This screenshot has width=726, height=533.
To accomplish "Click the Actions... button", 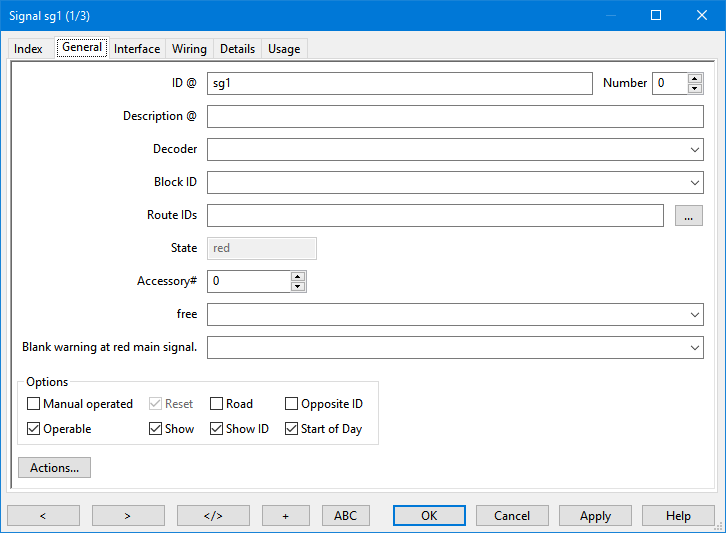I will (x=54, y=467).
